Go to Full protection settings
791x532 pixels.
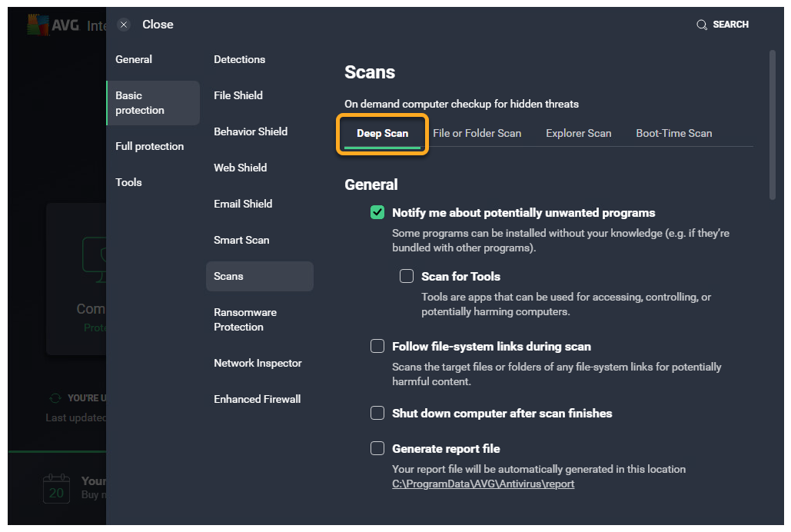click(149, 147)
